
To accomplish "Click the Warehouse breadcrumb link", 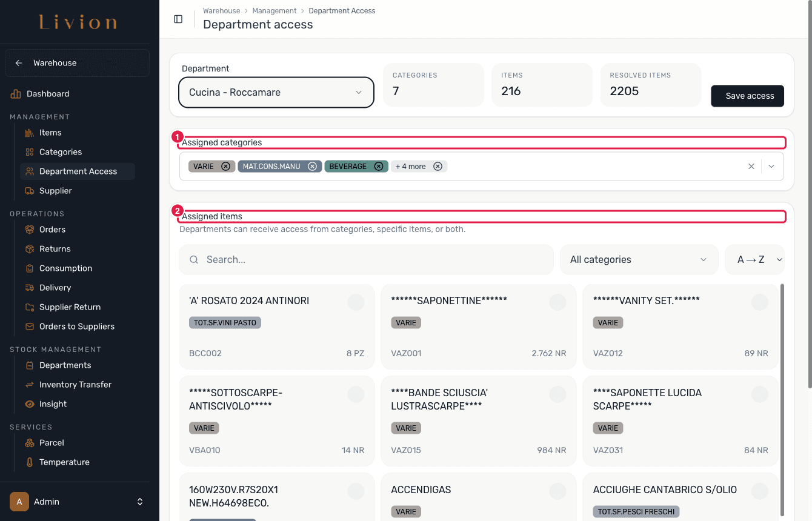I will click(x=222, y=11).
